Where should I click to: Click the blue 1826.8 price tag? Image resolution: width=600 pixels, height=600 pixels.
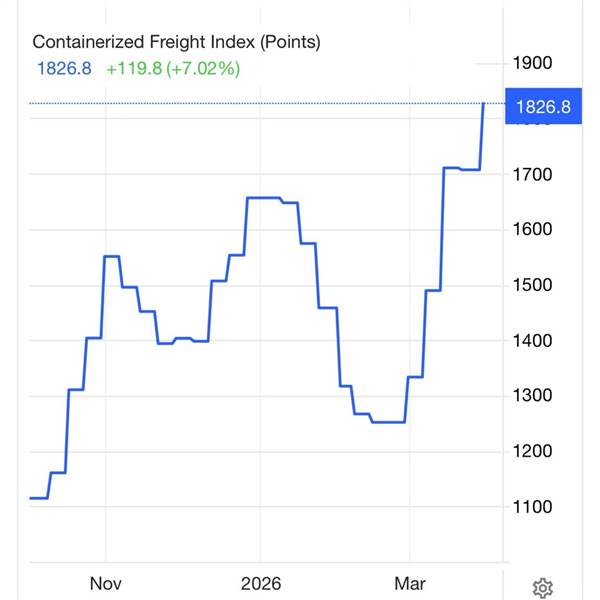(x=541, y=107)
